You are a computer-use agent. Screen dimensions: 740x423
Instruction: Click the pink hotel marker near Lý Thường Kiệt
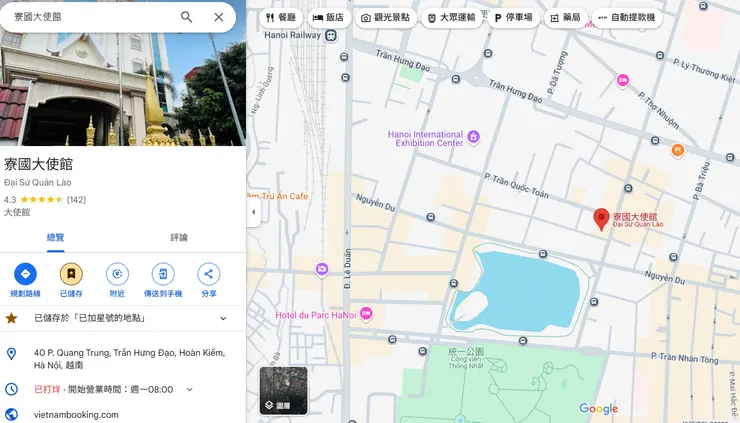point(623,80)
